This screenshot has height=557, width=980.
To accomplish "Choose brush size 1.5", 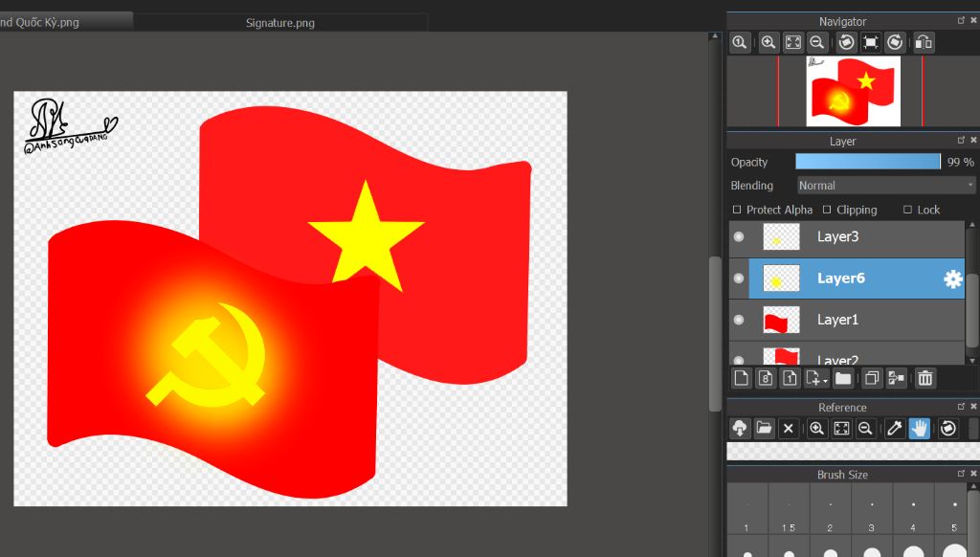I will click(x=789, y=509).
